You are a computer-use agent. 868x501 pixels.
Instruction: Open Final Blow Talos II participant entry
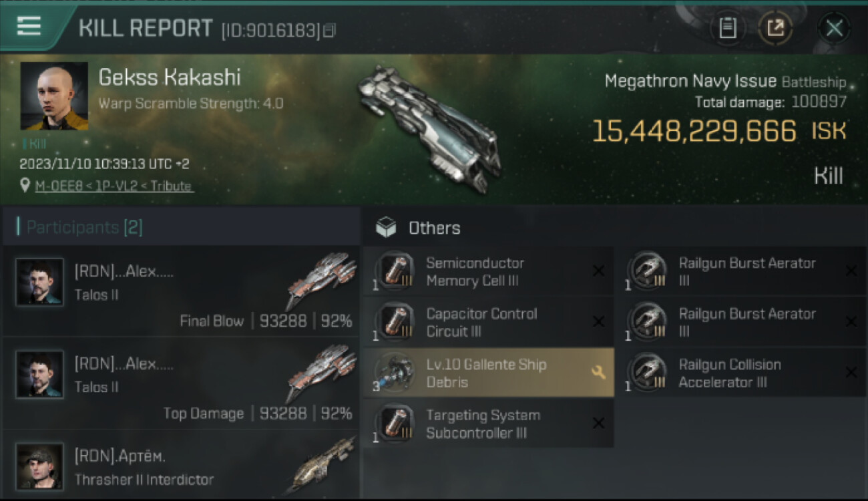click(182, 291)
